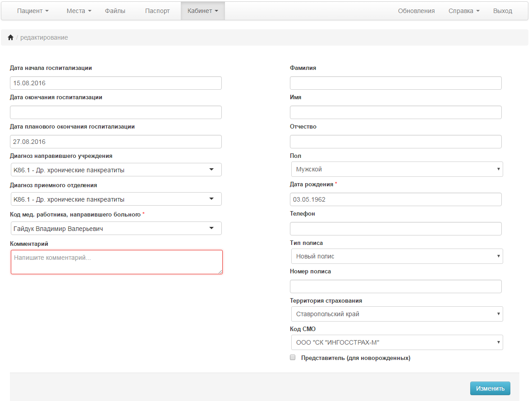
Task: Open the Диагноз приемного отделения dropdown
Action: [116, 199]
